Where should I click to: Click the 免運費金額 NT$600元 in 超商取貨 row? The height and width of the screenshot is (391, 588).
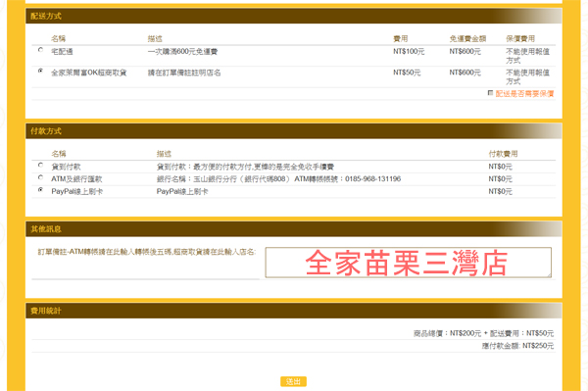[x=465, y=73]
